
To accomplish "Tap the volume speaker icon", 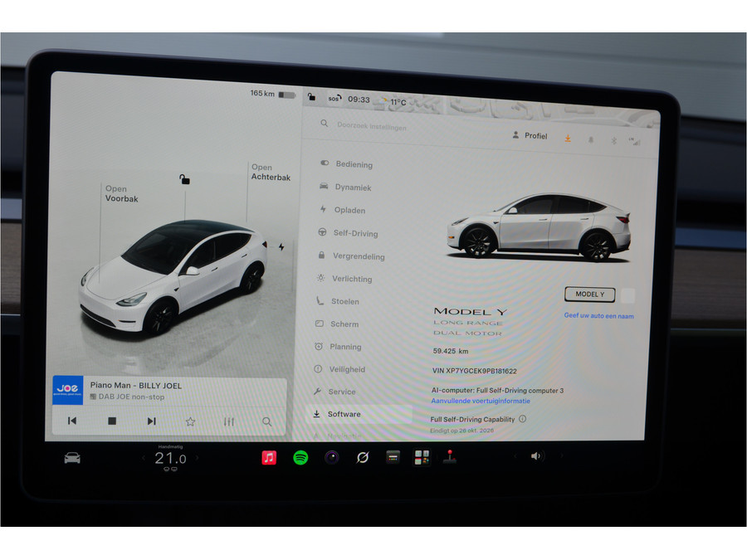I will coord(537,455).
